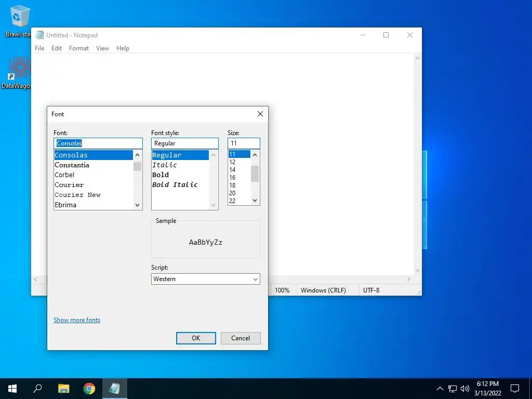Screen dimensions: 532x399
Task: Maximize the Notepad window
Action: point(386,35)
